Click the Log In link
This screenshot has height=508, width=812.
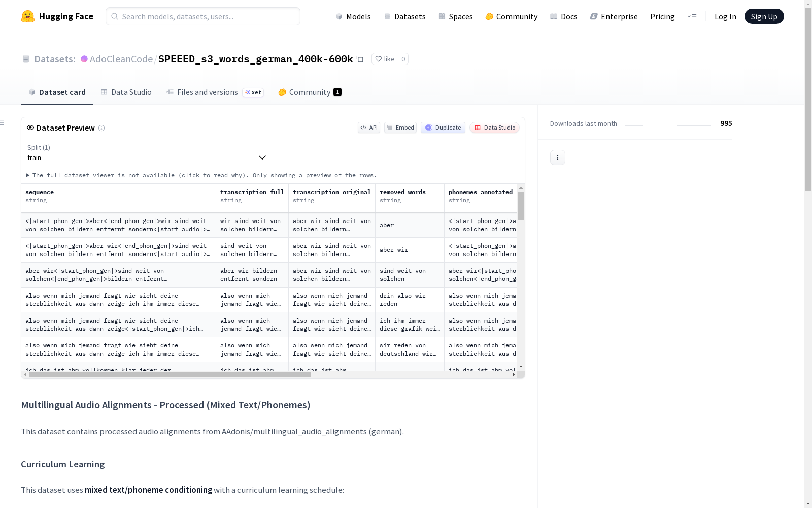[x=725, y=16]
